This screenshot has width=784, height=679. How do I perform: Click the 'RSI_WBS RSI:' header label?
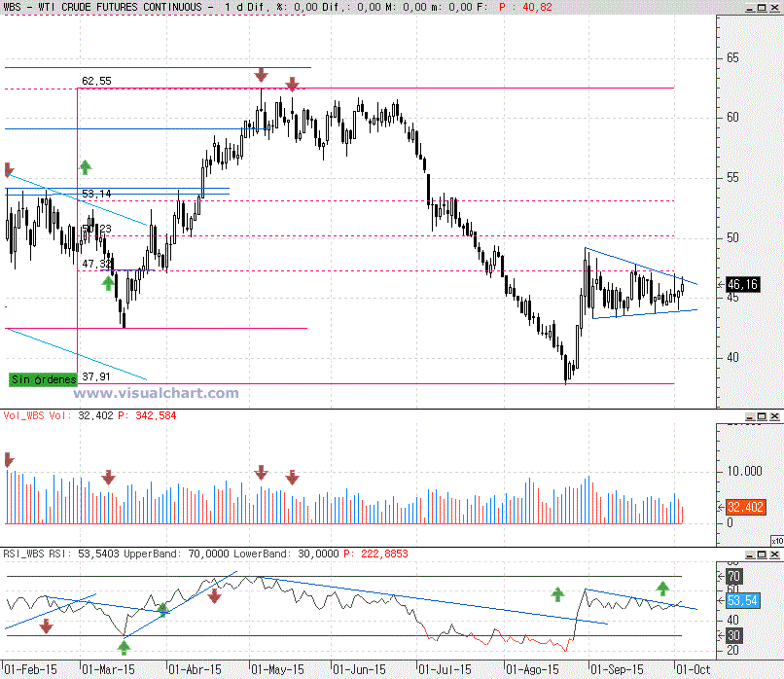(39, 554)
